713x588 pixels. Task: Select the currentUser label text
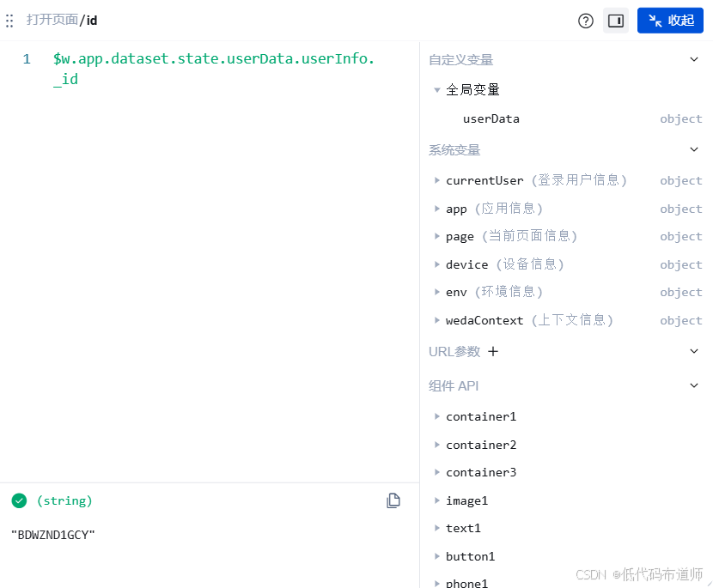click(x=484, y=181)
